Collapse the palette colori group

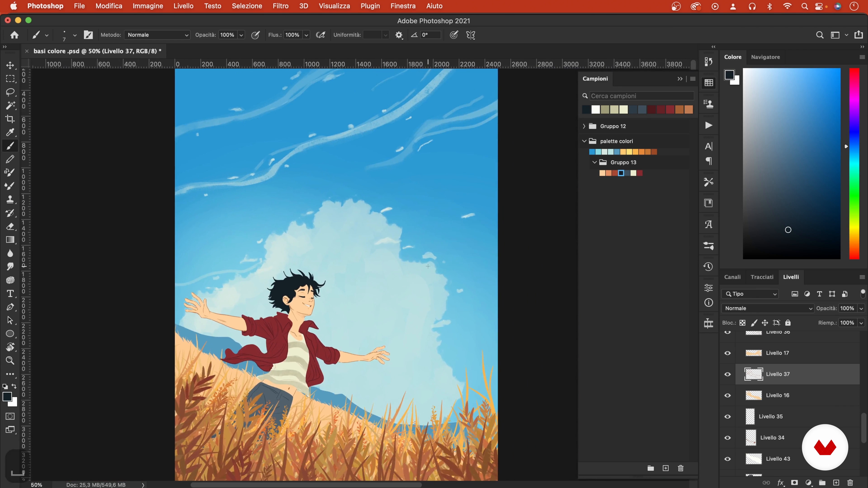(x=584, y=141)
